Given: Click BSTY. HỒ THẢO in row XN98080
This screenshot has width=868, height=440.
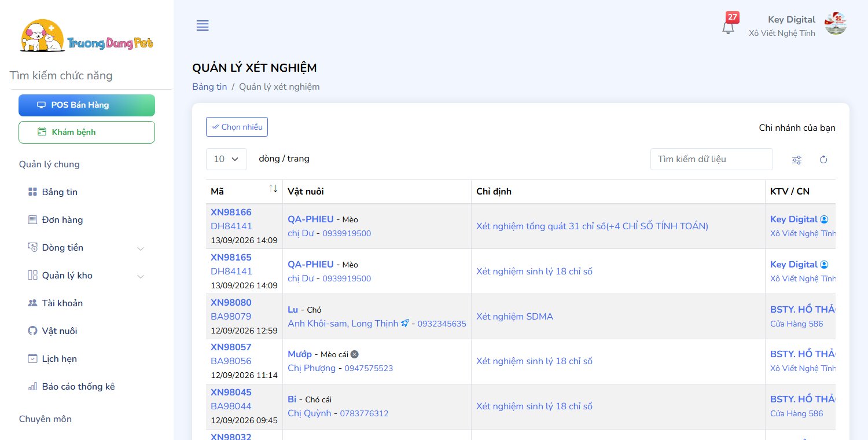Looking at the screenshot, I should click(x=803, y=310).
